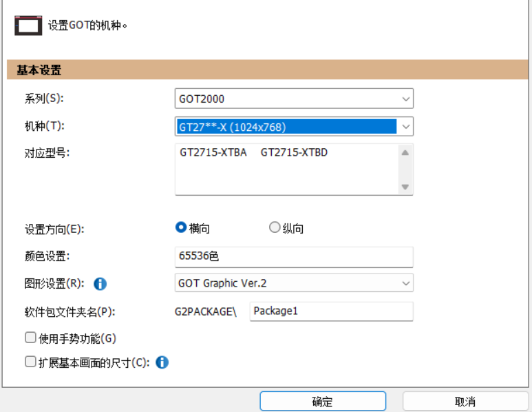Tick the 扩展基本画面的尺寸(C) checkbox
Viewport: 532px width, 412px height.
coord(30,362)
